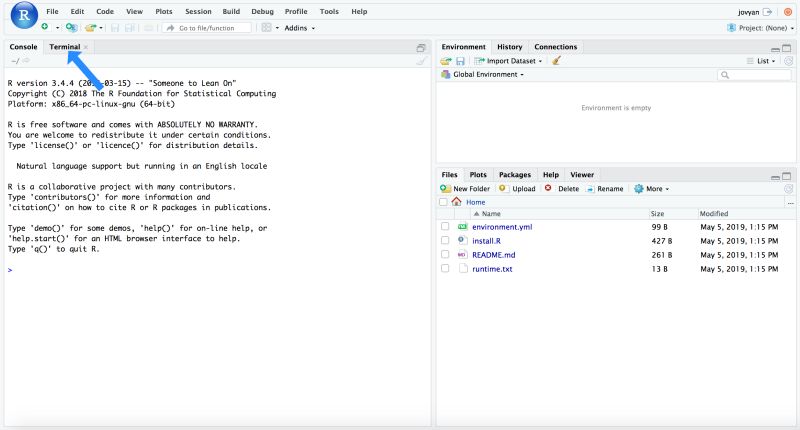The image size is (800, 430).
Task: Click the workspace panes grid icon
Action: click(x=266, y=28)
